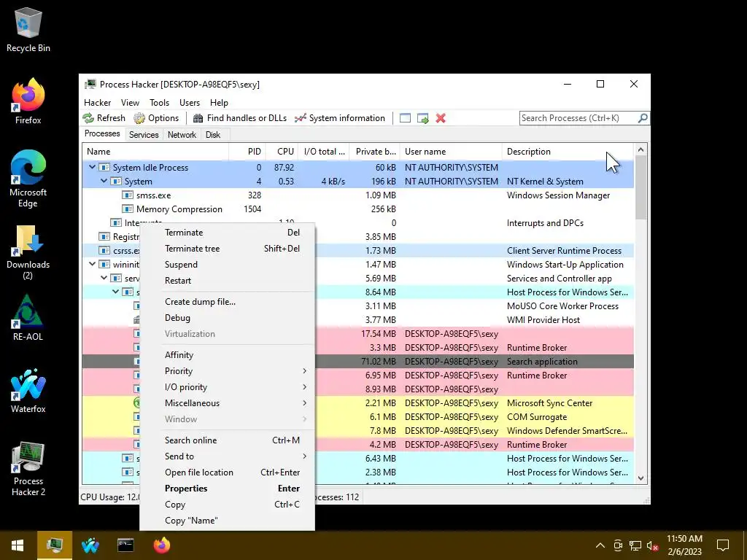Open the Hacker menu
Screen dimensions: 747x560
pos(97,102)
